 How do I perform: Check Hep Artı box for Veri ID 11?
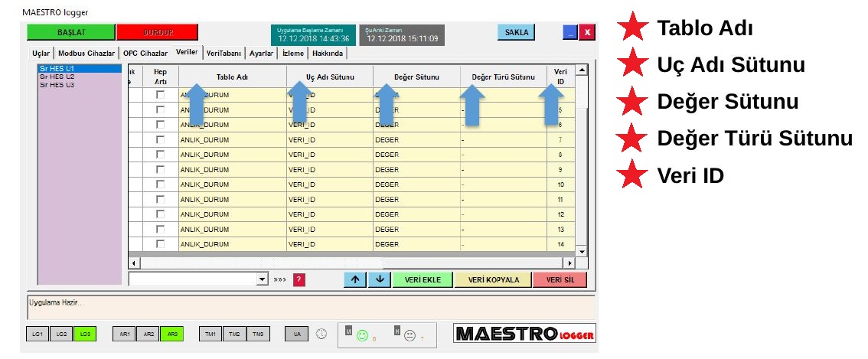click(161, 199)
